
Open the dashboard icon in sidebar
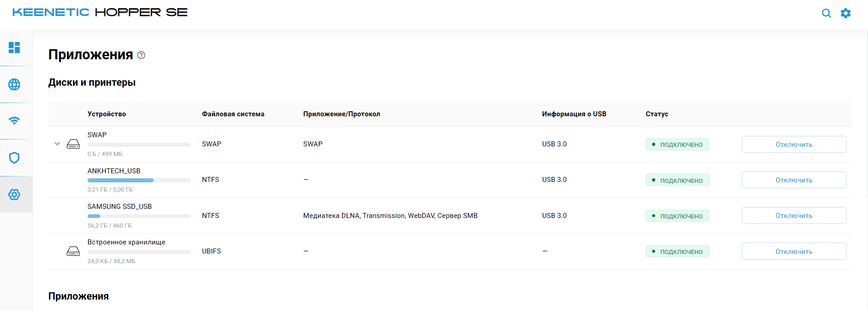[14, 47]
